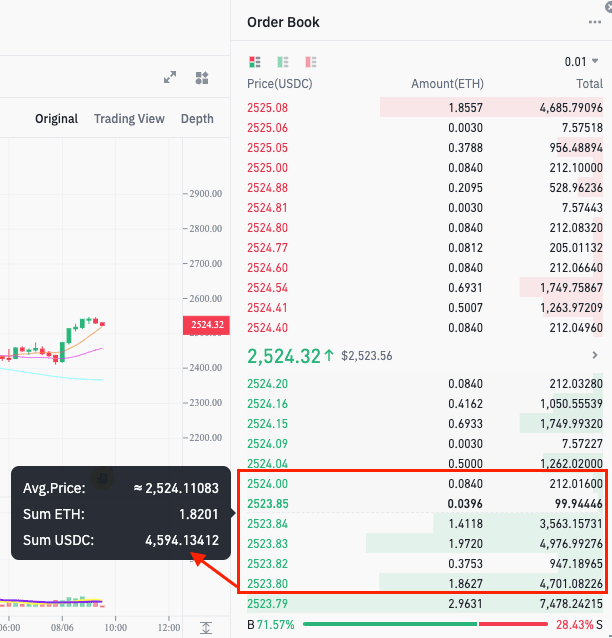The image size is (612, 638).
Task: Open the Depth chart tab
Action: click(x=197, y=119)
